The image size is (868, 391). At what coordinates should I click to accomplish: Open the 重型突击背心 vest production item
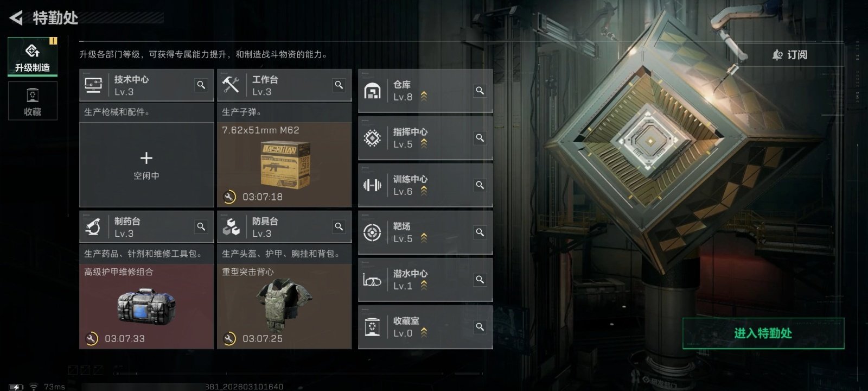coord(284,306)
